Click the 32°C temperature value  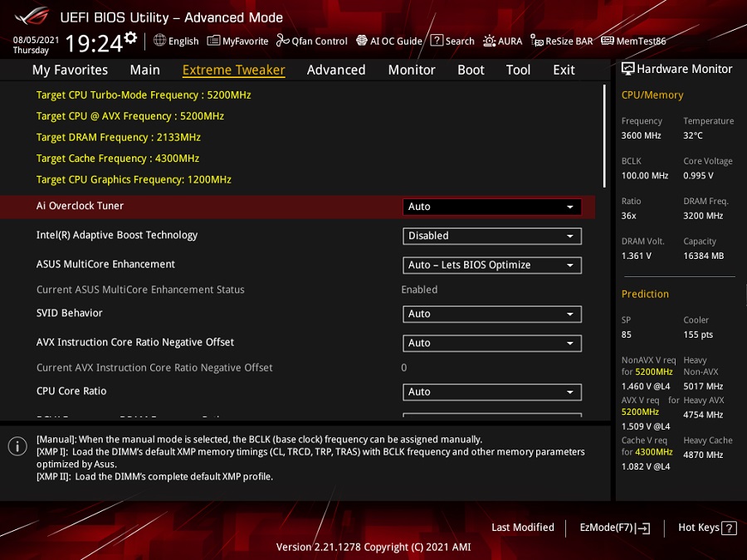point(693,136)
